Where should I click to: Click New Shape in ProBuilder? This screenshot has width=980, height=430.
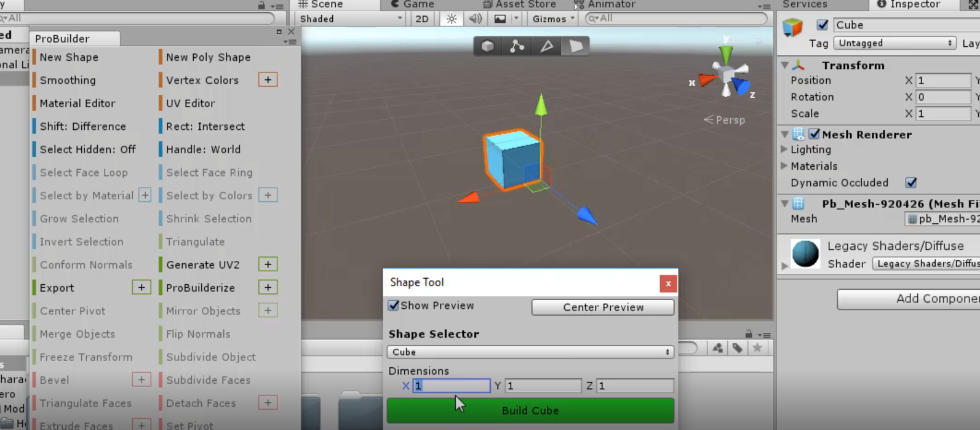click(69, 57)
